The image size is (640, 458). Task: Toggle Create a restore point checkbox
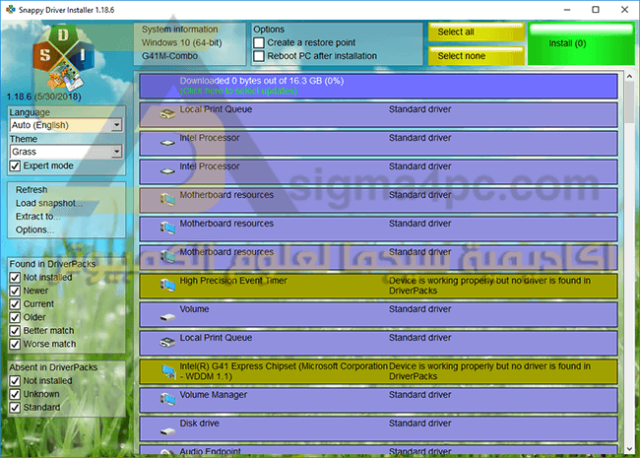[259, 43]
